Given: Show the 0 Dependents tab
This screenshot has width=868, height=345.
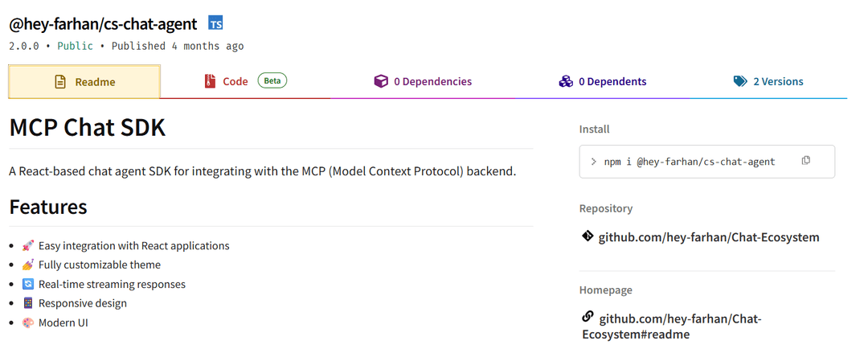Looking at the screenshot, I should click(612, 81).
